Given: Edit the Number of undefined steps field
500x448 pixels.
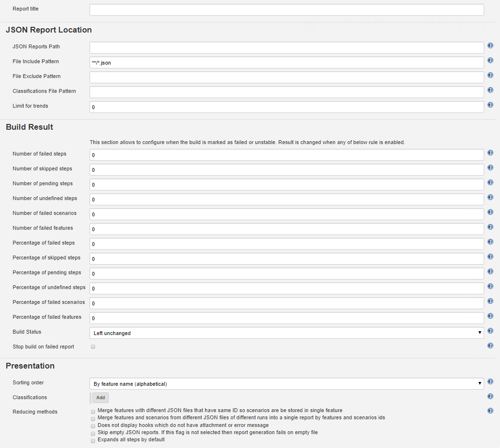Looking at the screenshot, I should coord(287,200).
